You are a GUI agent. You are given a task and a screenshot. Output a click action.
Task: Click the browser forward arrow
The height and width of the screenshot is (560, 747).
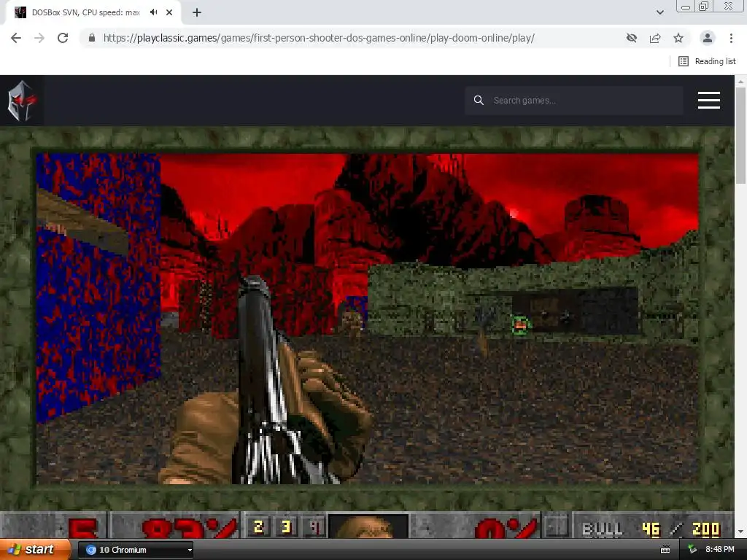tap(39, 38)
